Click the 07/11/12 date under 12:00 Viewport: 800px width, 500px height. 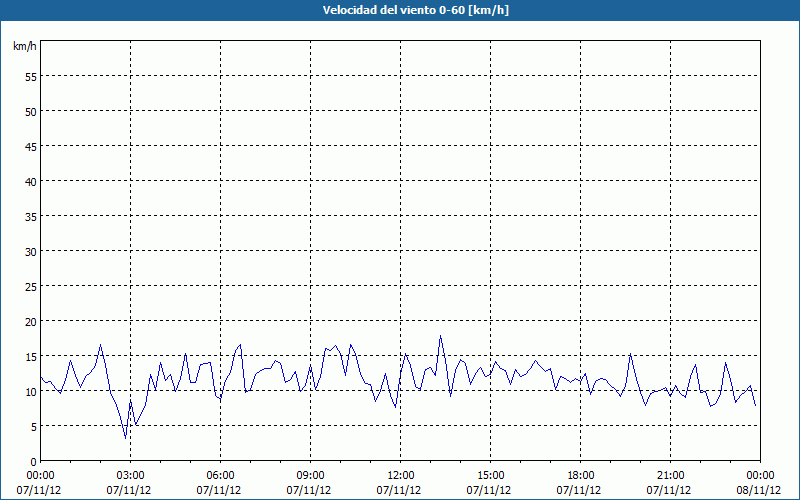click(399, 490)
